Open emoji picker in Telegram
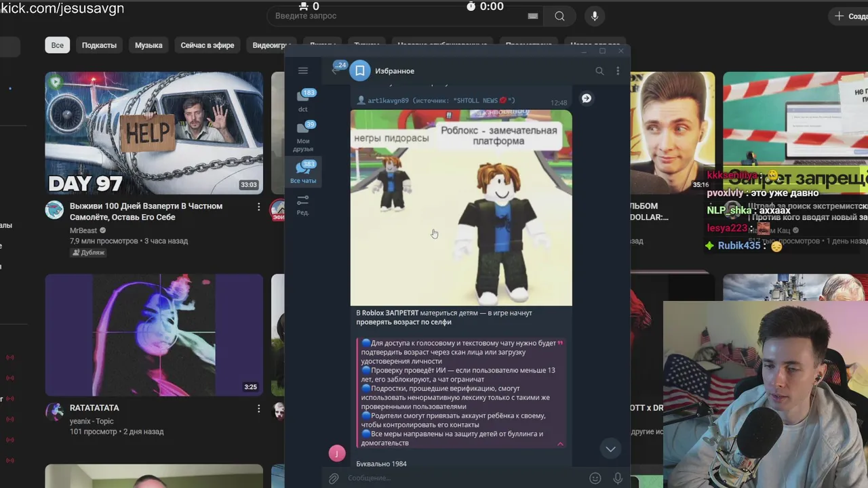 (x=595, y=479)
